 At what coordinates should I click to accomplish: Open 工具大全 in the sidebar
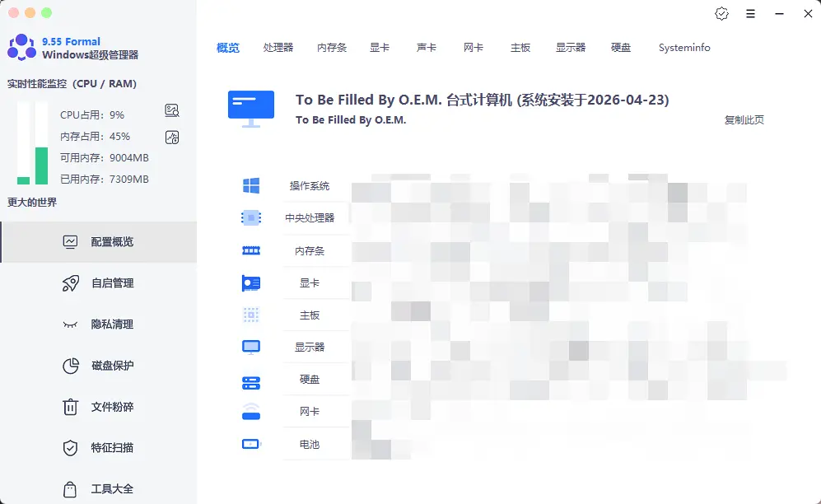99,489
